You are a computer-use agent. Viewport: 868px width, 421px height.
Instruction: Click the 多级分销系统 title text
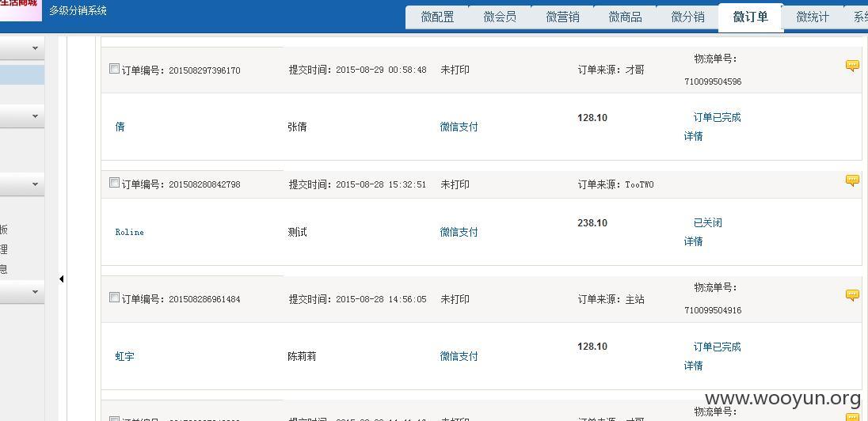pyautogui.click(x=78, y=10)
